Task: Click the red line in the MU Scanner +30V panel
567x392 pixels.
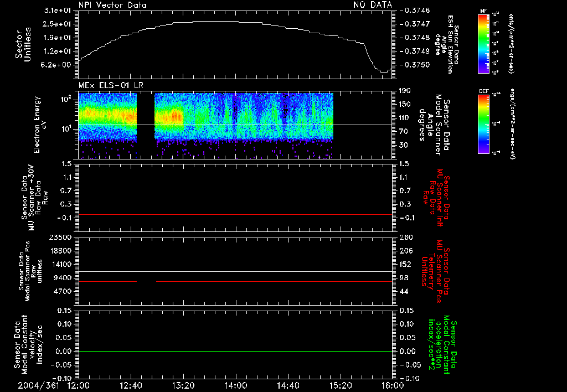Action: (235, 214)
